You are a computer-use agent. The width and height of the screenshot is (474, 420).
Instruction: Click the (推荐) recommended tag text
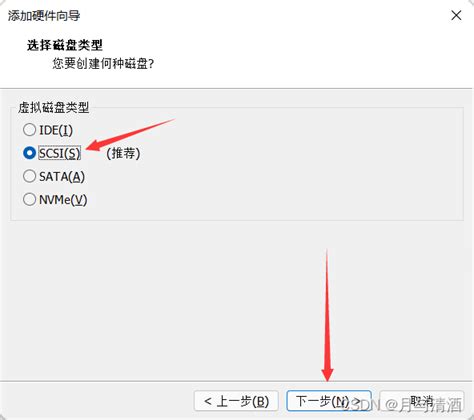point(123,153)
